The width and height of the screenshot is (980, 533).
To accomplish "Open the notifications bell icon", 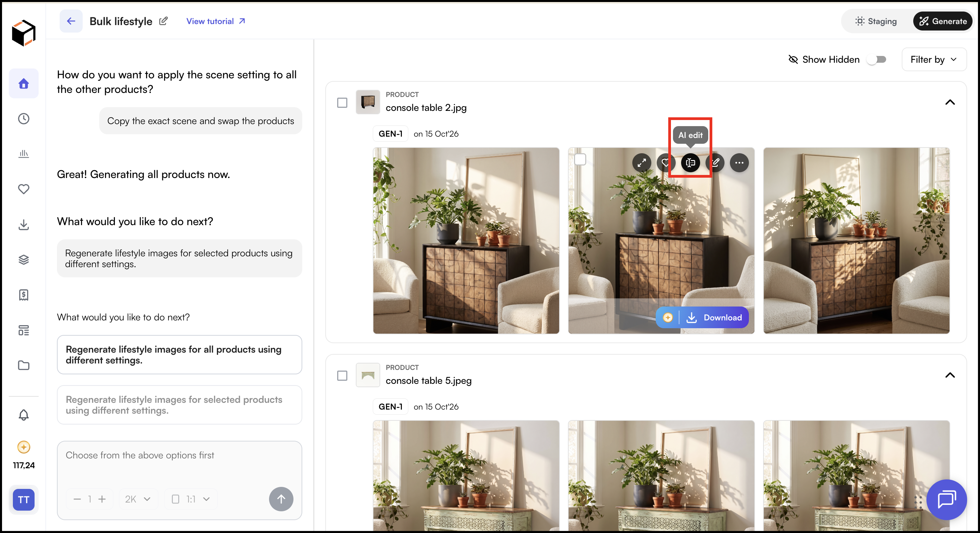I will (x=24, y=415).
